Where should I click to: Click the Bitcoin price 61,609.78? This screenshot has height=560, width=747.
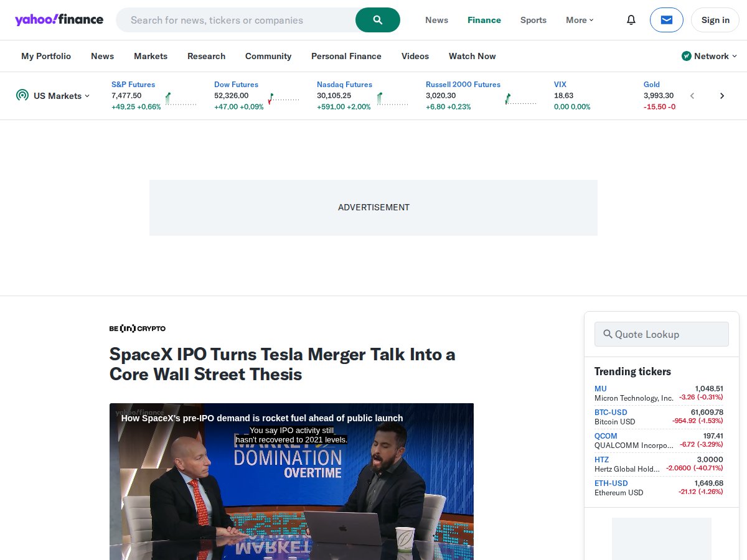pos(707,412)
